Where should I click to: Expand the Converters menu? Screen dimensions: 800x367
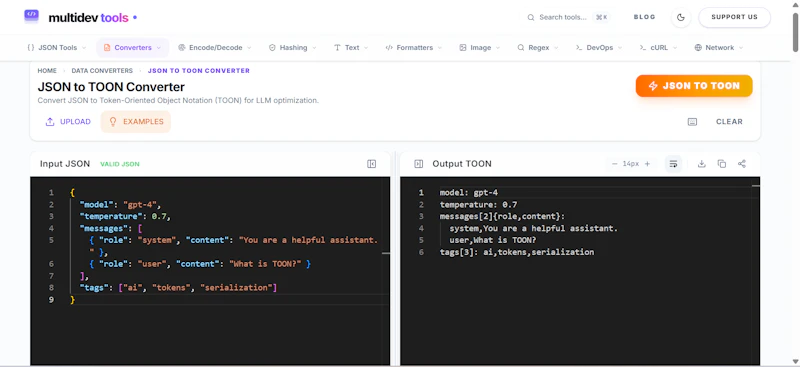tap(133, 47)
